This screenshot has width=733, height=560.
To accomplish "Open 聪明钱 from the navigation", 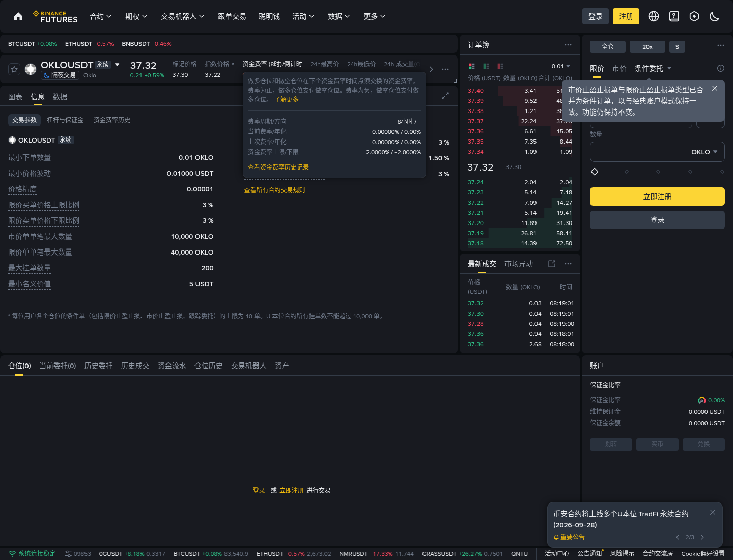I will click(x=269, y=16).
